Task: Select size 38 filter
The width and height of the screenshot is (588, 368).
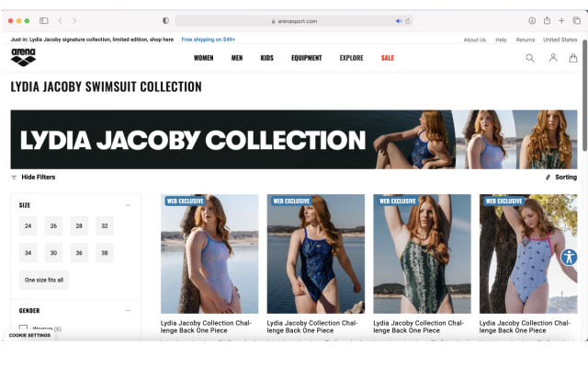Action: [x=105, y=253]
